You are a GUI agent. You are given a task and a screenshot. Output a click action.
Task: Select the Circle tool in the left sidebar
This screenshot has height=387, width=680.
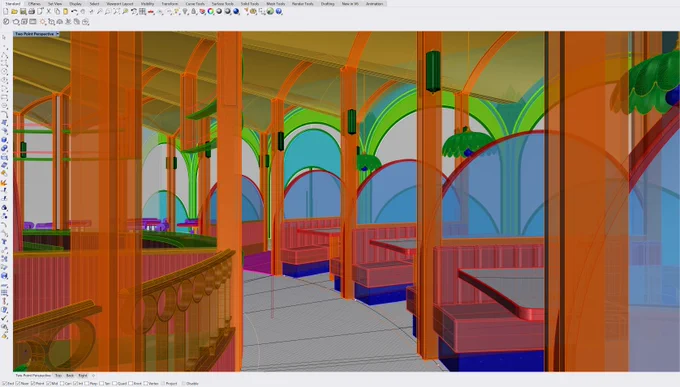pos(4,71)
